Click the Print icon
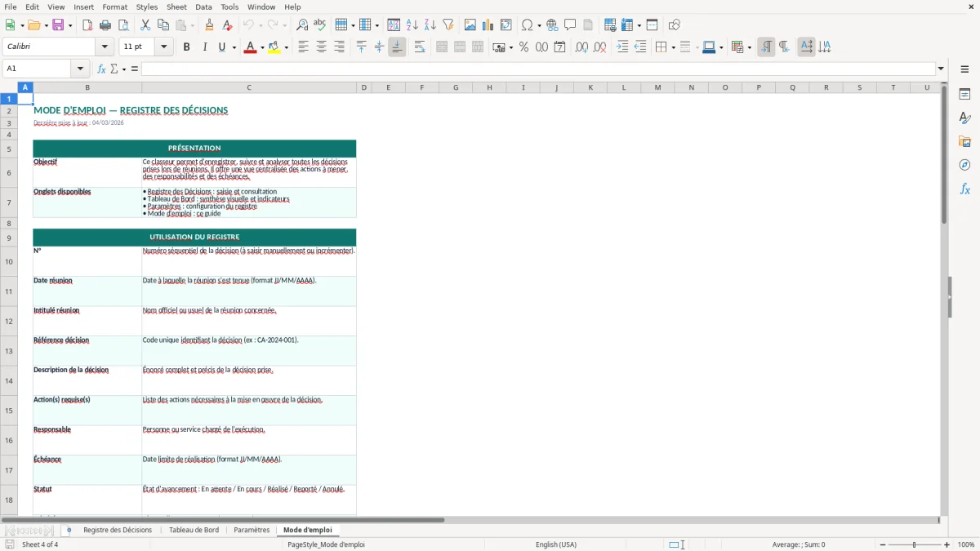Screen dimensions: 980x551 [105, 25]
